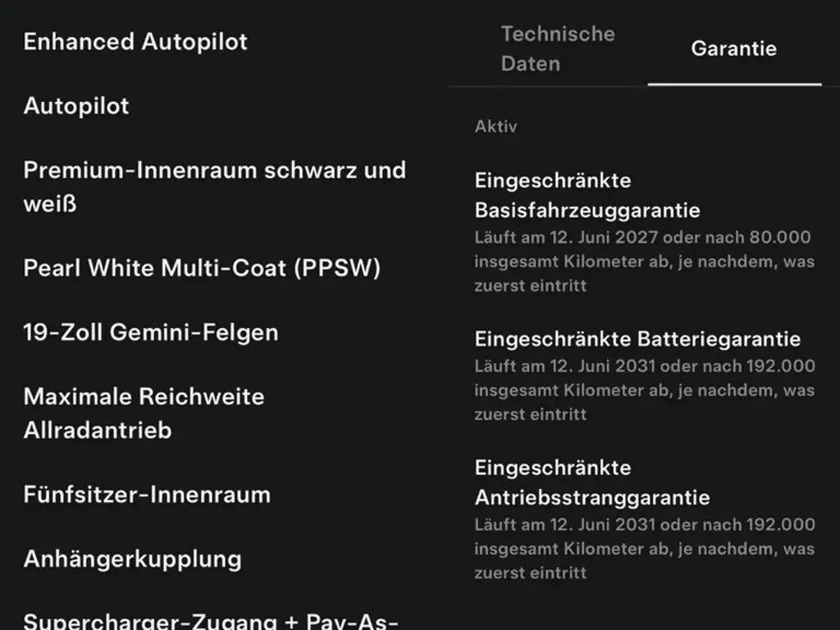Tap the battery warranty 192.000 Kilometer text
Viewport: 840px width, 630px height.
click(x=645, y=390)
